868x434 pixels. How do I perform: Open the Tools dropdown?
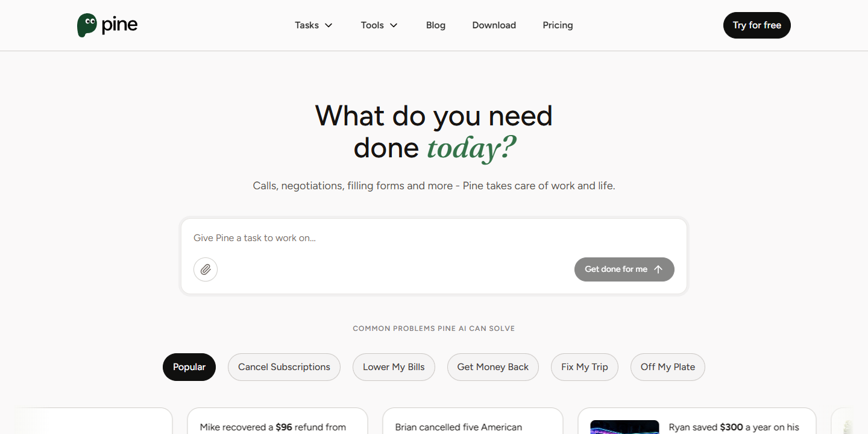(x=379, y=25)
